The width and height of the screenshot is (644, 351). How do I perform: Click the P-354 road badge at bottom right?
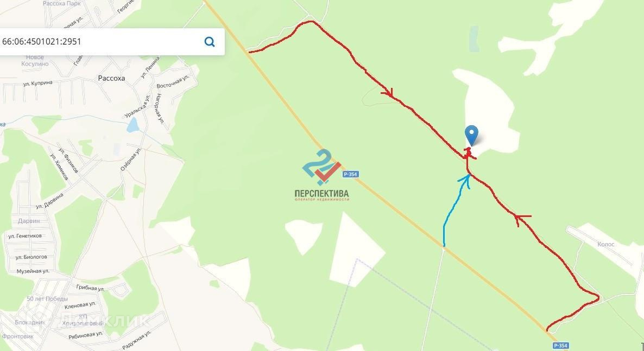tap(560, 346)
